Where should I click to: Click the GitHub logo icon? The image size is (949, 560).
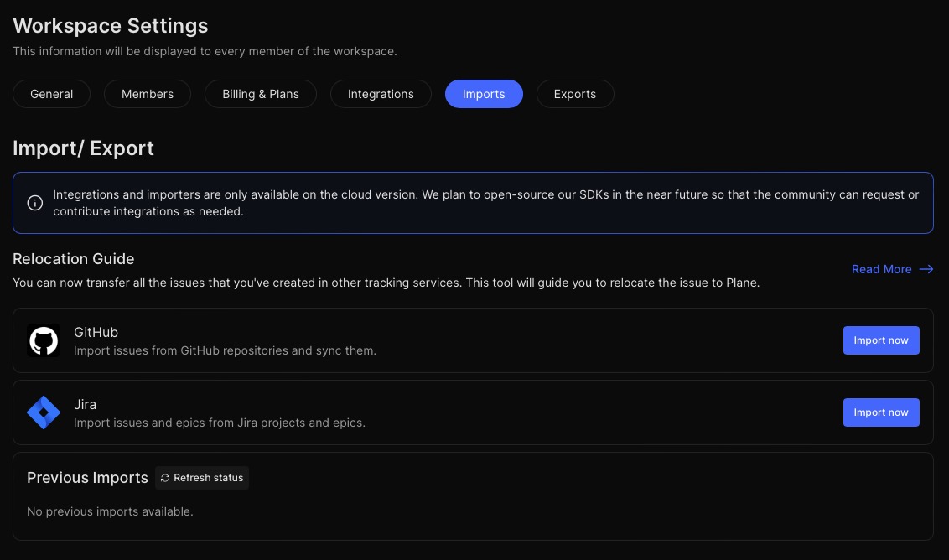pos(44,340)
